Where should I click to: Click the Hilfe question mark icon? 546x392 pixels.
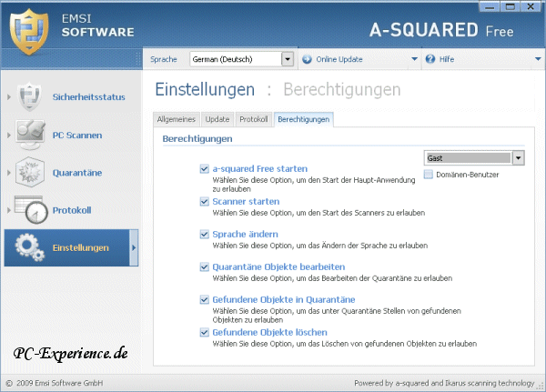click(x=430, y=60)
